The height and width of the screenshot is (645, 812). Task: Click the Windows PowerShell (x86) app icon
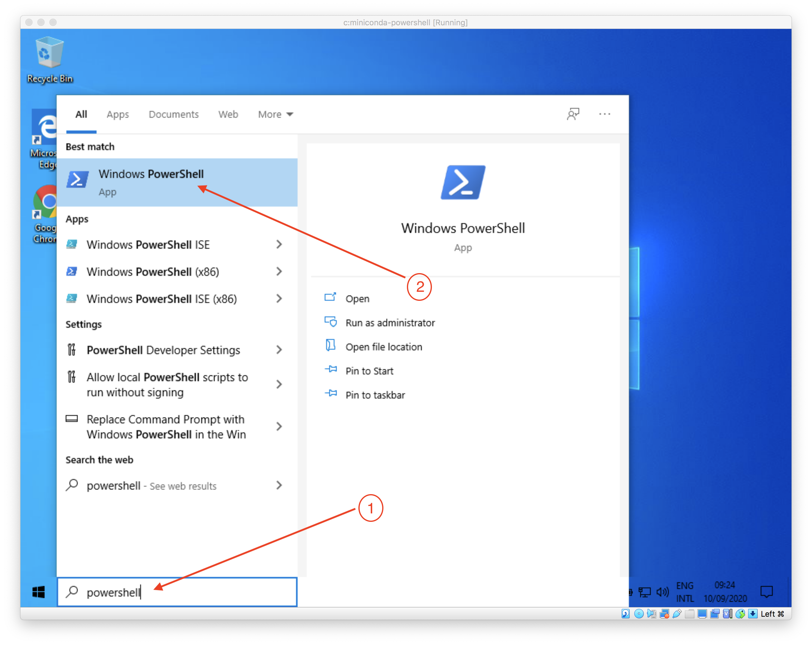[72, 272]
